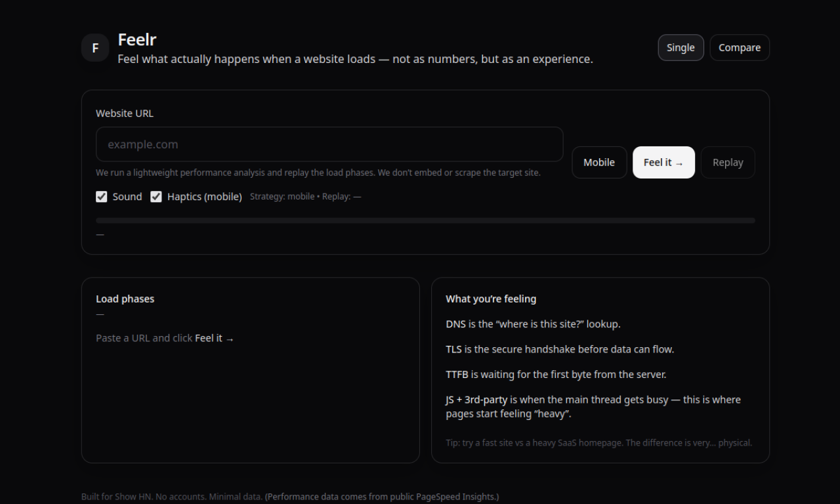Disable the Haptics (mobile) checkbox
Viewport: 840px width, 504px height.
tap(156, 197)
